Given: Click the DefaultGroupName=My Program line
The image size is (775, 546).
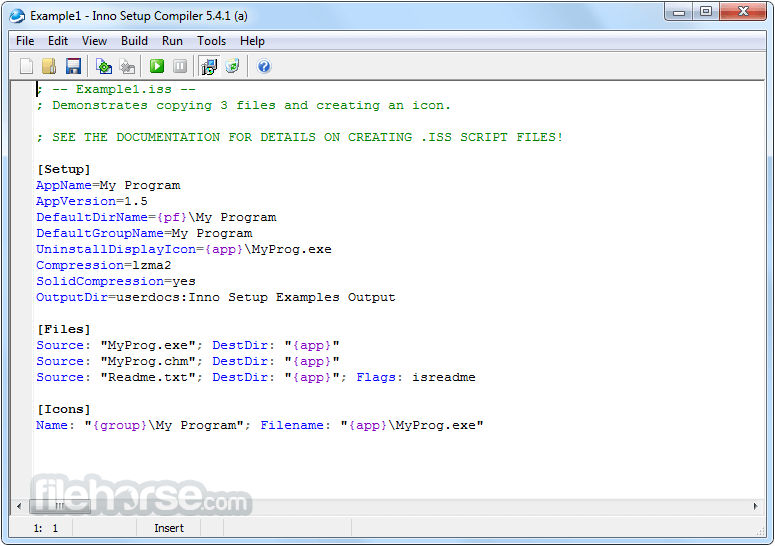Looking at the screenshot, I should [144, 233].
